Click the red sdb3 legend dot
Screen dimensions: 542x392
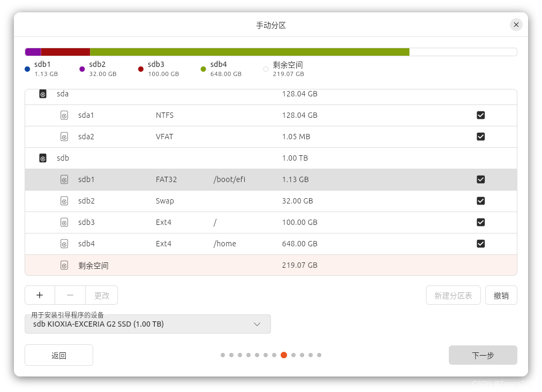(x=141, y=69)
